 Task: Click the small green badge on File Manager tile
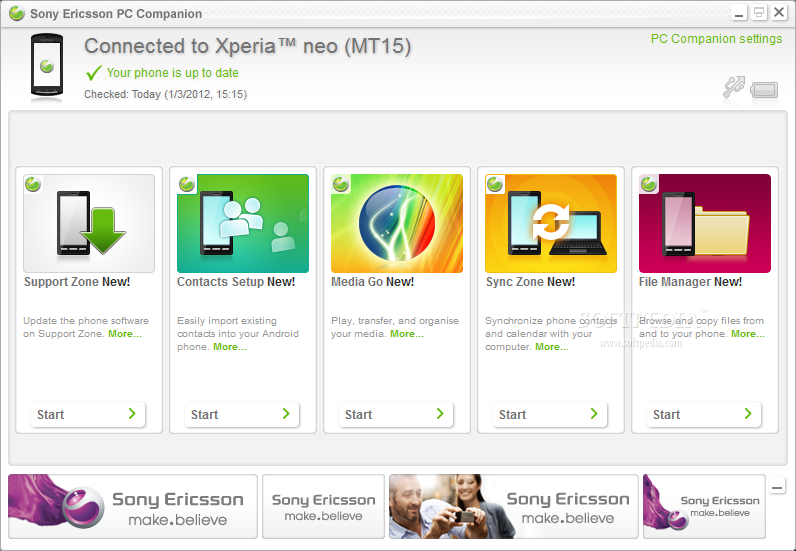click(648, 184)
